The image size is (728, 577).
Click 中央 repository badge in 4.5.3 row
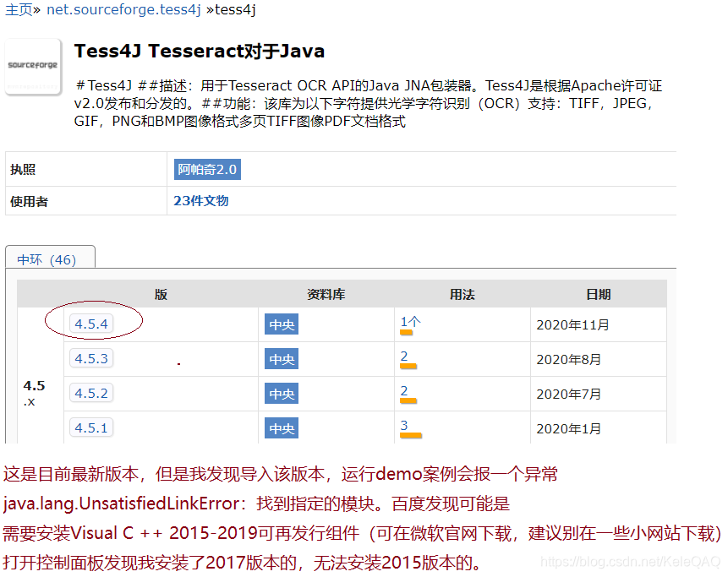(282, 359)
